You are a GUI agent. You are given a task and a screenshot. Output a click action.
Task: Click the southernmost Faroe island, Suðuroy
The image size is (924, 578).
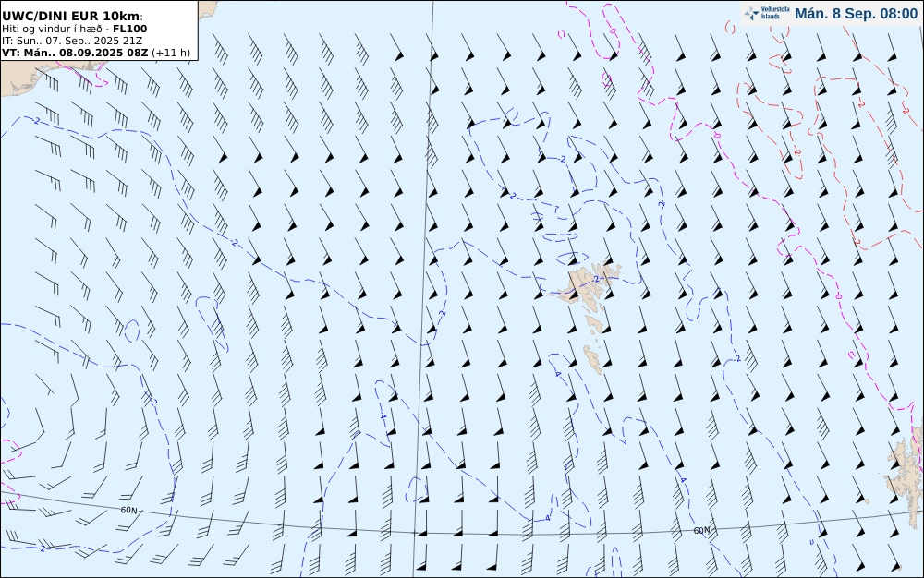coord(593,359)
